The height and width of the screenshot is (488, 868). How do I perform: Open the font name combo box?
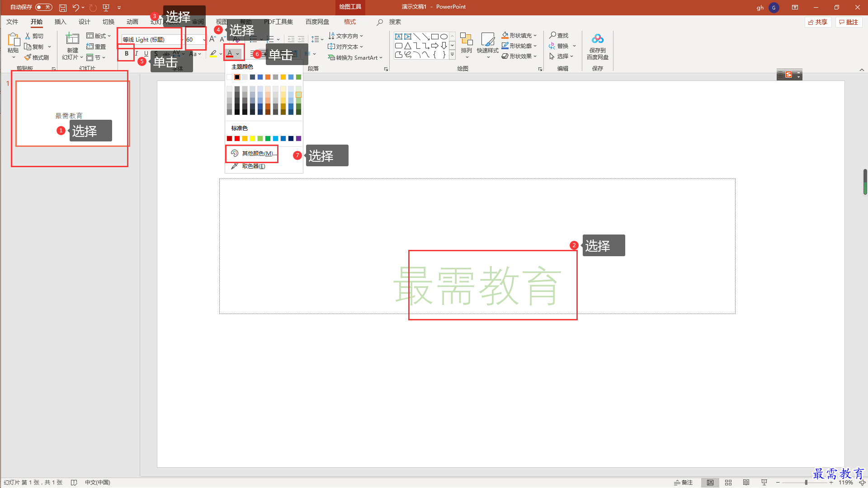click(152, 40)
